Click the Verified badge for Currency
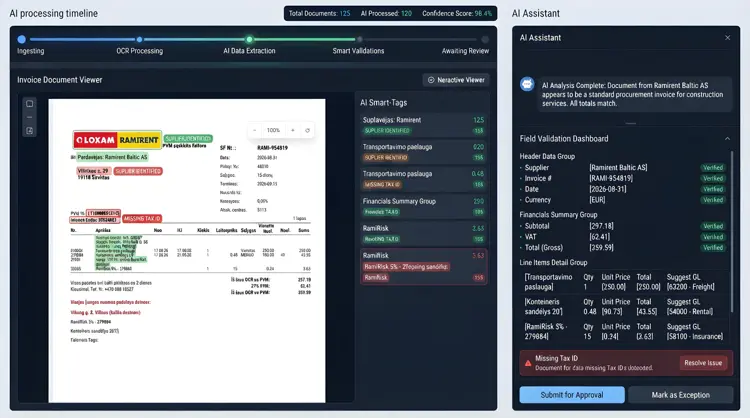 [713, 200]
